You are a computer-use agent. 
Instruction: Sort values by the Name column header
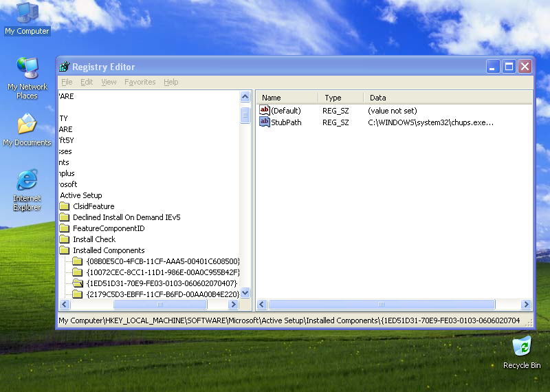[287, 98]
